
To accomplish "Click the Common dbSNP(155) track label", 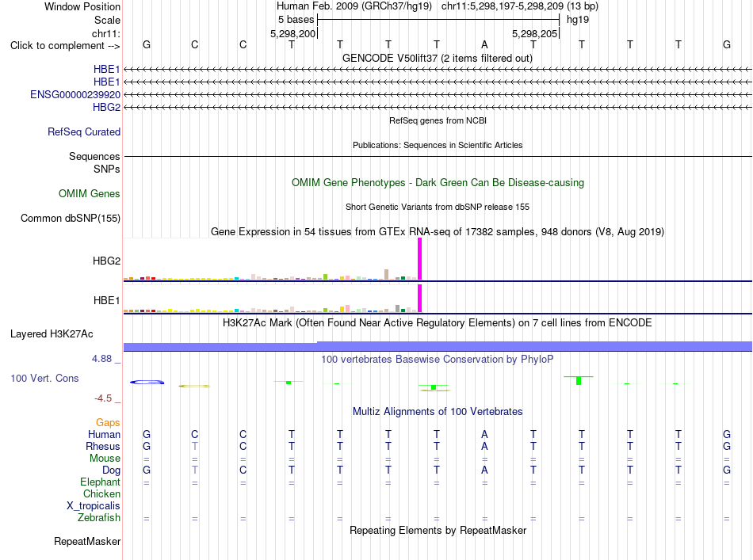I will [x=71, y=219].
